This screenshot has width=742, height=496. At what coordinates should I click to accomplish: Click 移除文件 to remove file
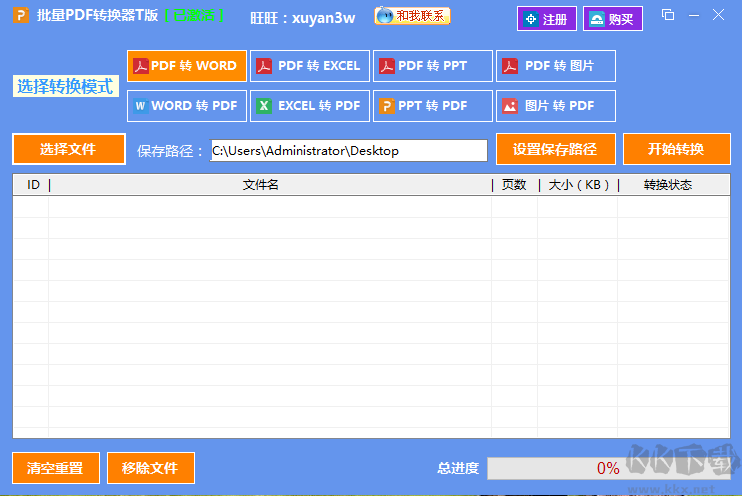[150, 468]
